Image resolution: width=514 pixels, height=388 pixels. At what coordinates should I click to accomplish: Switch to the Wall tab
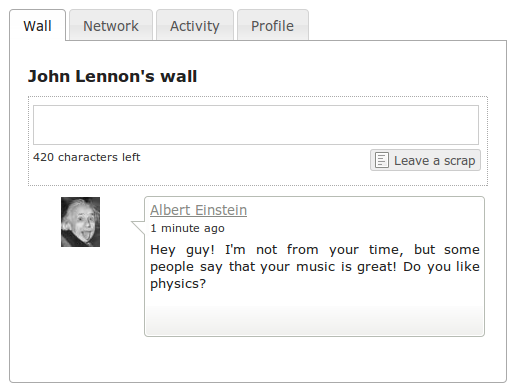click(x=37, y=25)
